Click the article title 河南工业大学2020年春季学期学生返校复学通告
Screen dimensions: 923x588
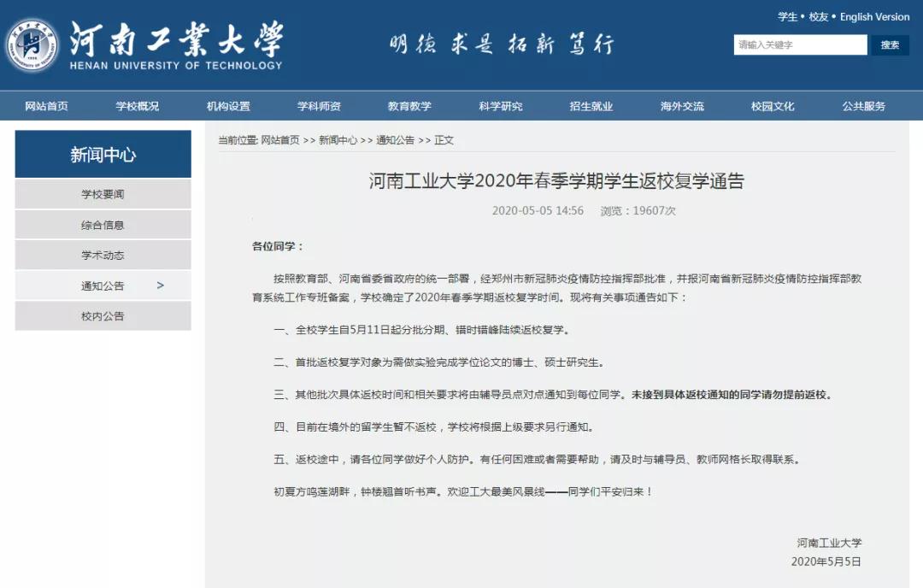[557, 180]
